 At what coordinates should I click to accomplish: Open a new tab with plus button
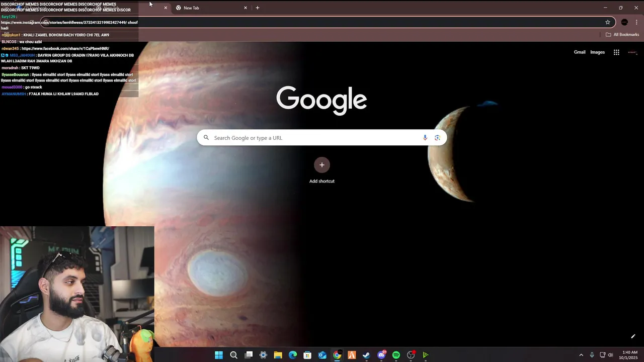pos(258,8)
